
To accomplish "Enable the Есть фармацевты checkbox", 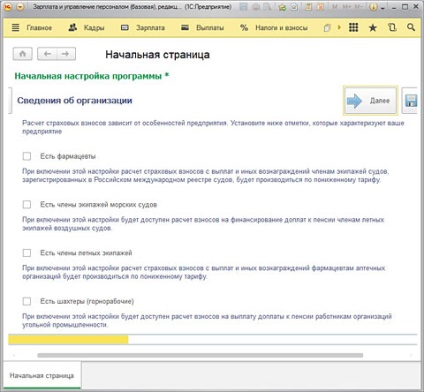I will 27,156.
